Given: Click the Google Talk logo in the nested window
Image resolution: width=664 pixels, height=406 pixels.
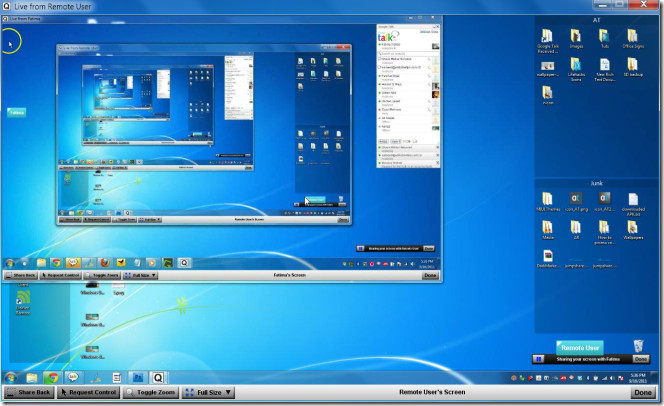Looking at the screenshot, I should tap(387, 37).
